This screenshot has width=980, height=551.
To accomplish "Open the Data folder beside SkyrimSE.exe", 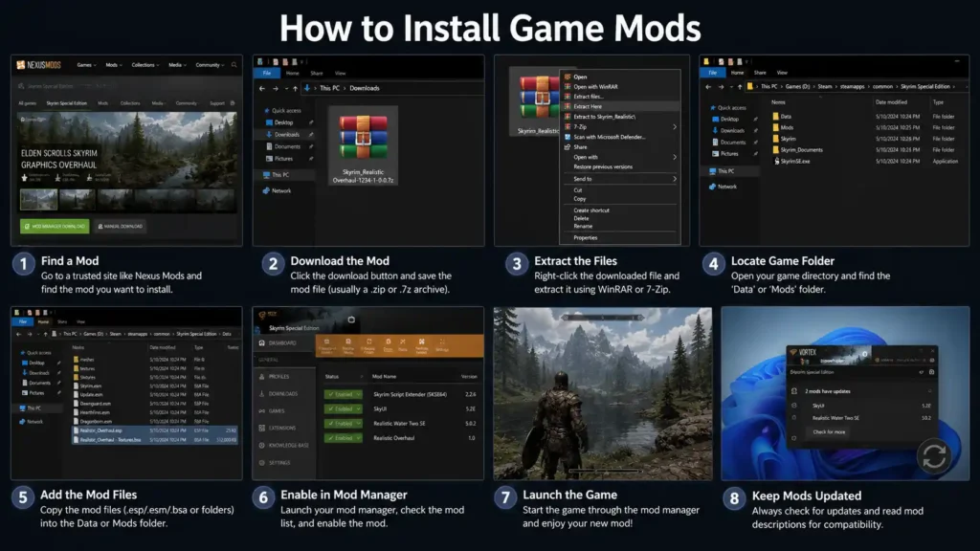I will pyautogui.click(x=782, y=116).
